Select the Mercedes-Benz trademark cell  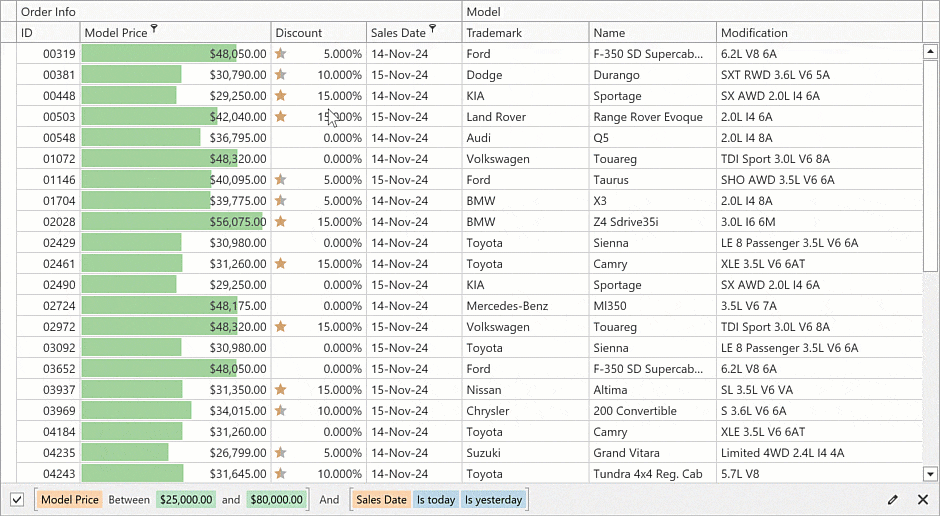point(525,305)
